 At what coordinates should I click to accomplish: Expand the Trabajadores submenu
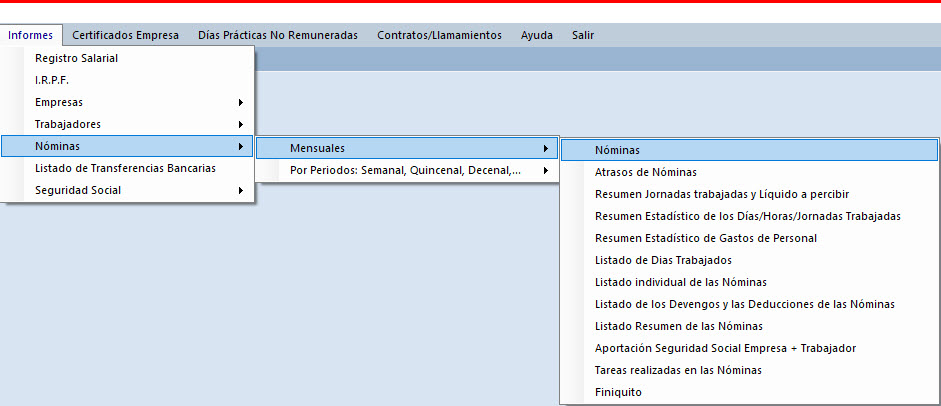pos(68,124)
